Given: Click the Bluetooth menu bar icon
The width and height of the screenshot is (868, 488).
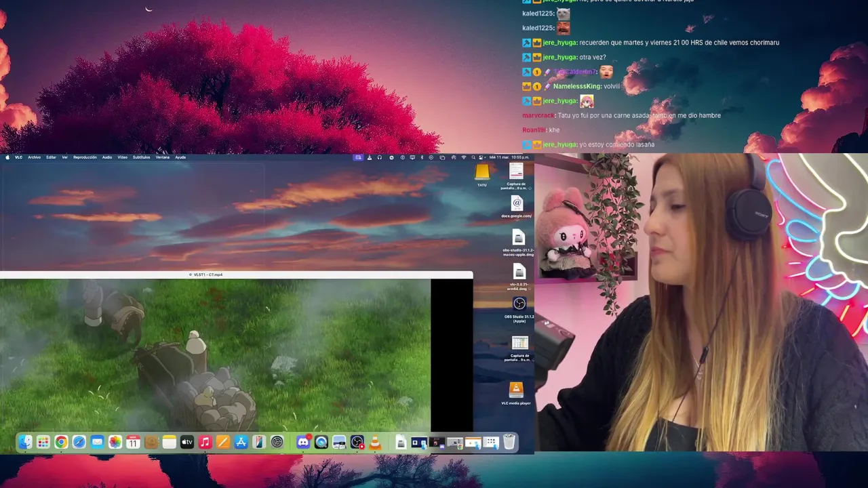Looking at the screenshot, I should [x=422, y=157].
